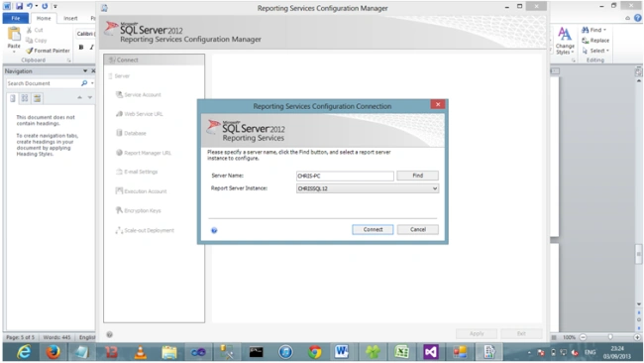644x363 pixels.
Task: Click the Repeat icon in Word quick access
Action: (x=45, y=6)
